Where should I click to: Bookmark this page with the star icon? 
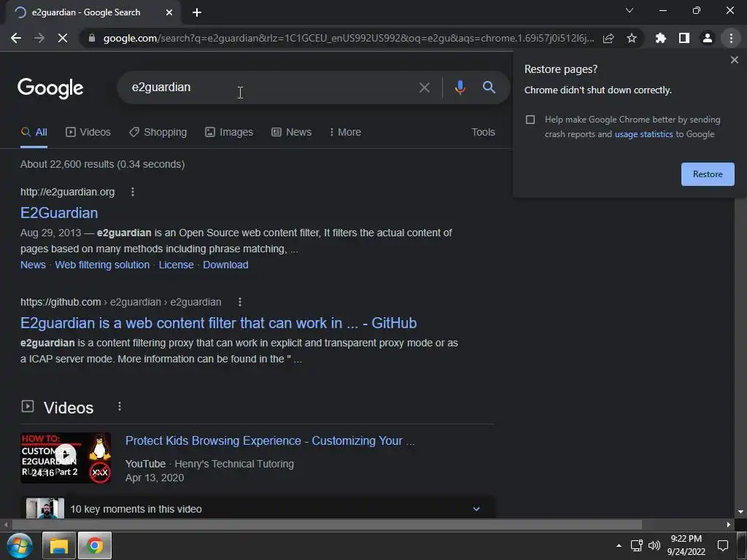click(x=632, y=38)
